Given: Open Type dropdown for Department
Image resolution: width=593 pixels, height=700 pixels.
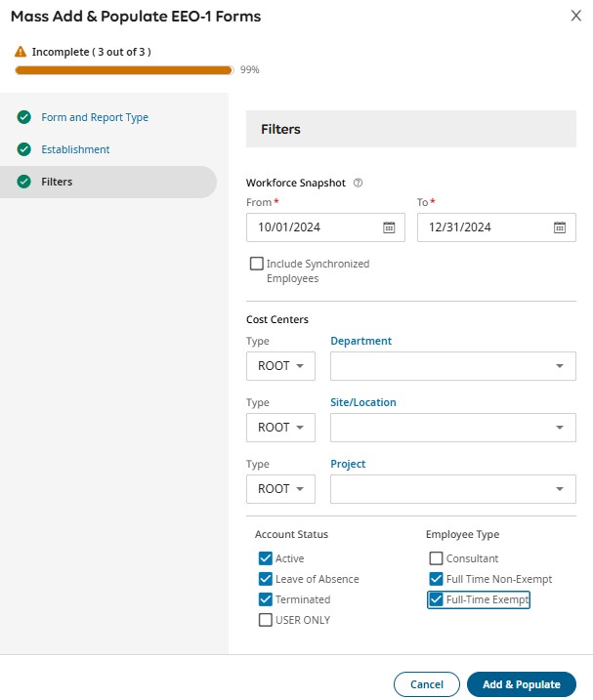Looking at the screenshot, I should click(280, 366).
